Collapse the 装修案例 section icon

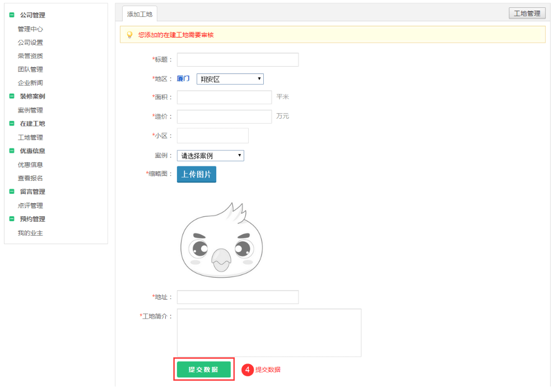(12, 96)
